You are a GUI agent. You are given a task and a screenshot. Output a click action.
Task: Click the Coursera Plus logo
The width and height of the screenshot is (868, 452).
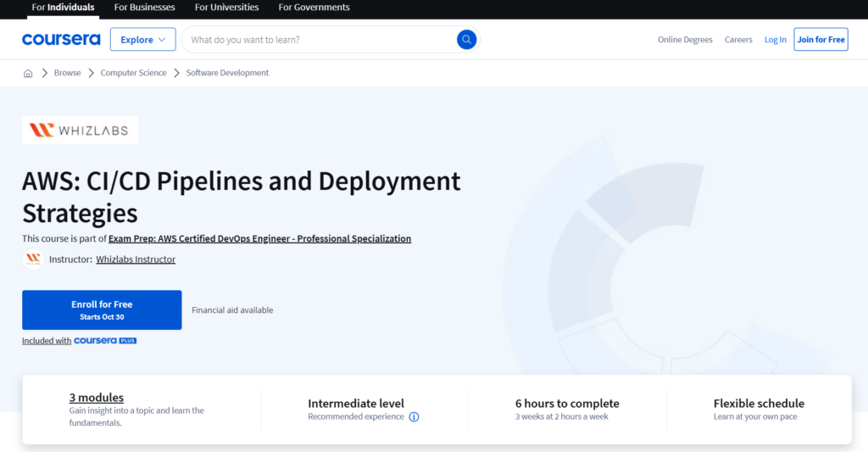(105, 341)
